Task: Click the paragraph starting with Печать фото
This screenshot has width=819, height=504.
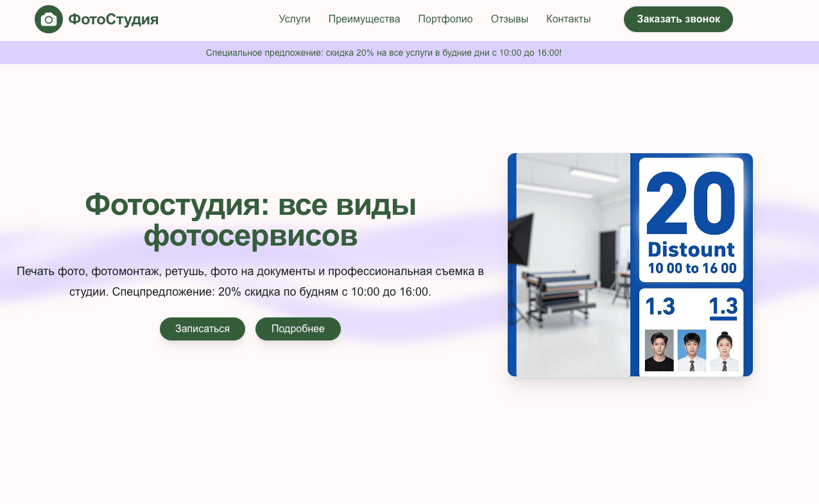Action: point(250,281)
